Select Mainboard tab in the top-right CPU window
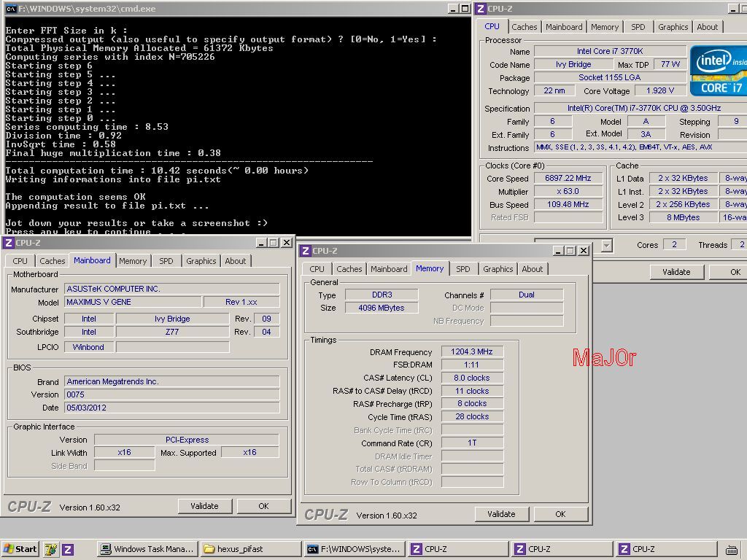747x560 pixels. coord(564,27)
